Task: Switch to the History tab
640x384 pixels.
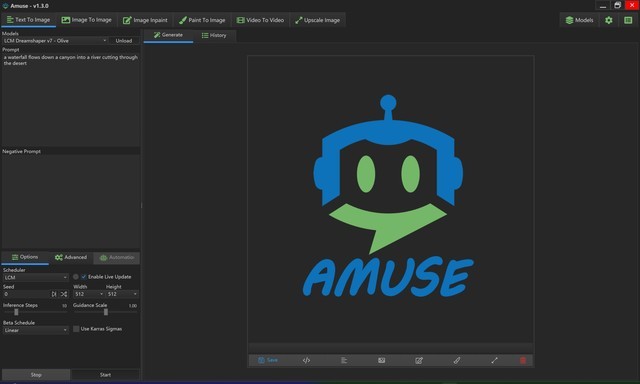Action: click(x=214, y=35)
